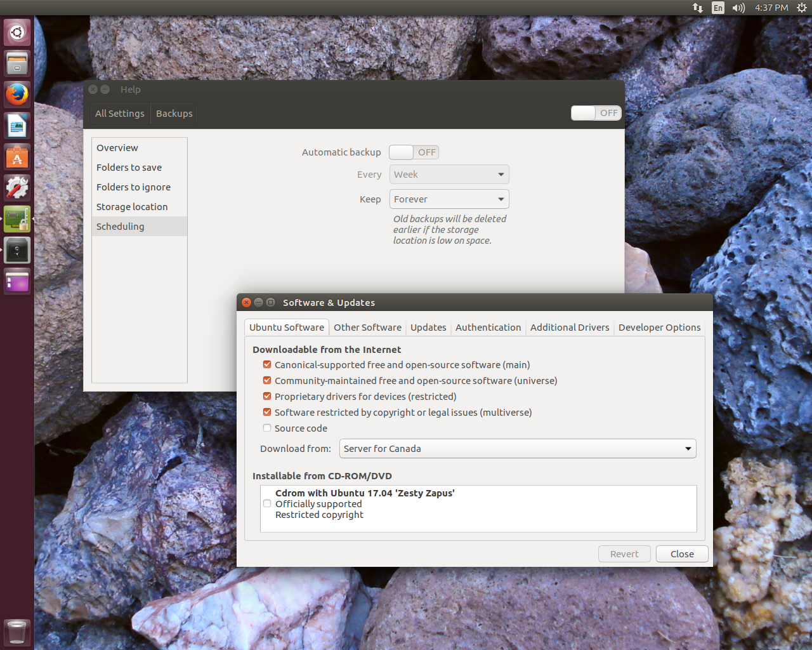The image size is (812, 650).
Task: Click All Settings in the Backups window
Action: click(x=120, y=114)
